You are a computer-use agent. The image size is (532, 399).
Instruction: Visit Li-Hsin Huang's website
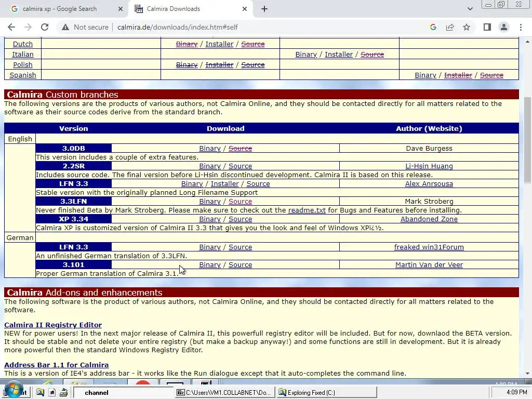tap(429, 166)
